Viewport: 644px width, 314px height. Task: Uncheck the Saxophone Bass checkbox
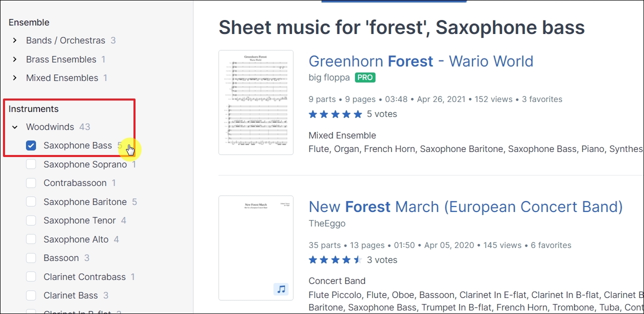click(31, 145)
